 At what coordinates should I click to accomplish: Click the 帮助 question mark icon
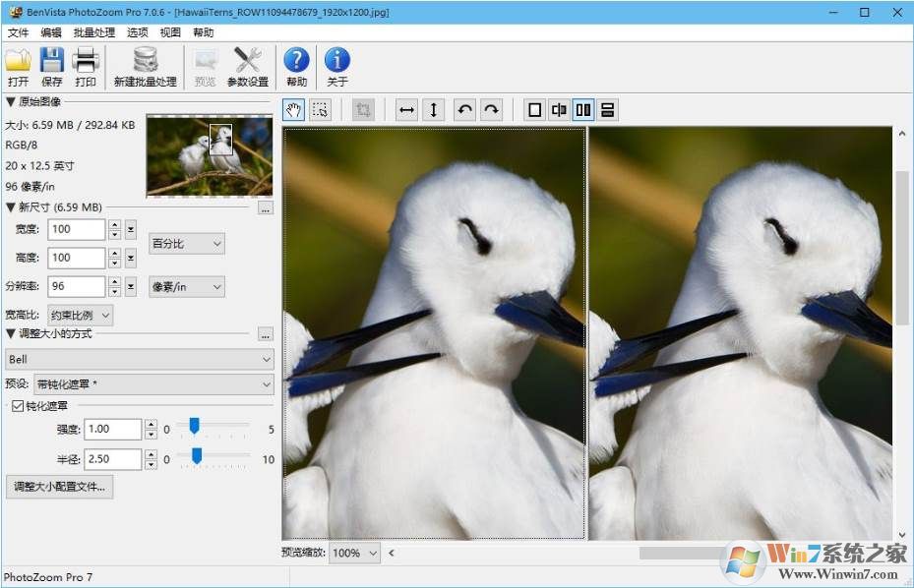coord(296,61)
